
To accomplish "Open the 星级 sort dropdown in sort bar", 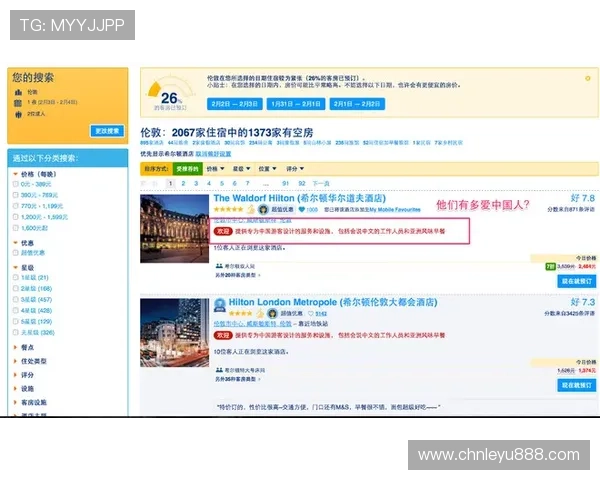I will pos(241,169).
